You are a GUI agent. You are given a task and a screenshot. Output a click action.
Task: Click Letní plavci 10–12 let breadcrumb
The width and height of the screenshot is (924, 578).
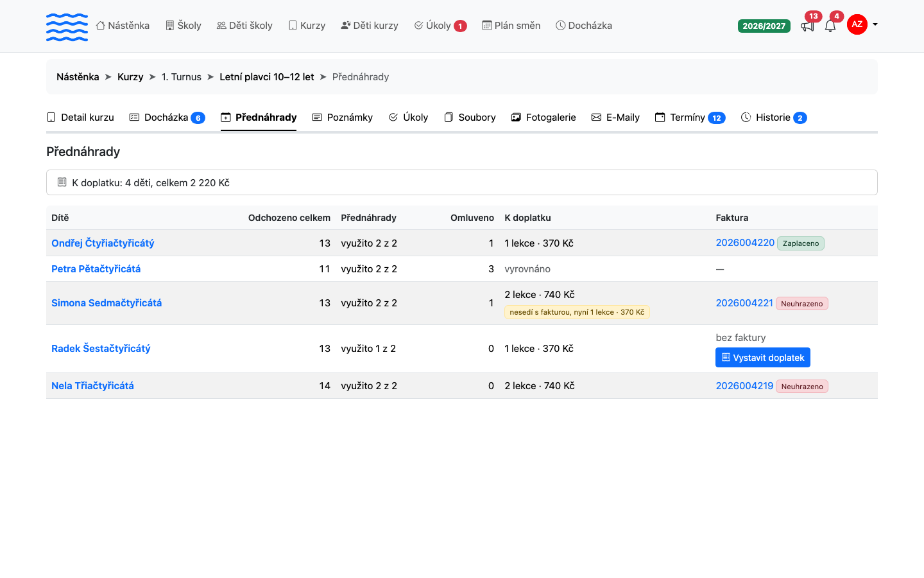[267, 77]
